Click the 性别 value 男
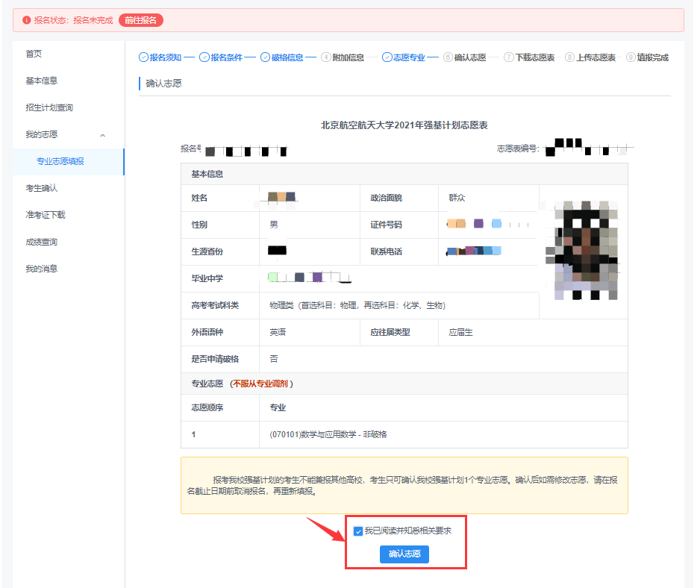This screenshot has width=700, height=588. [x=274, y=225]
